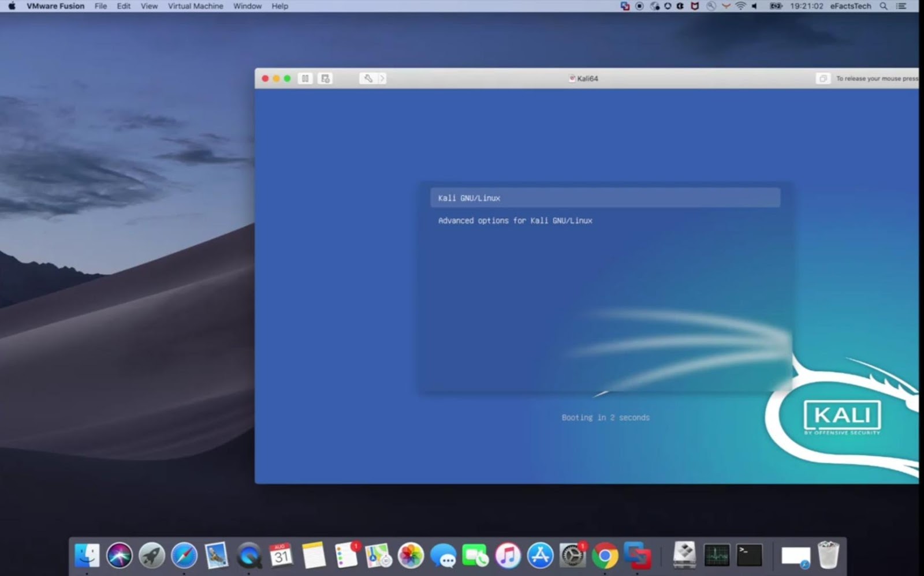924x576 pixels.
Task: Open virtual machine settings wrench icon
Action: click(368, 78)
